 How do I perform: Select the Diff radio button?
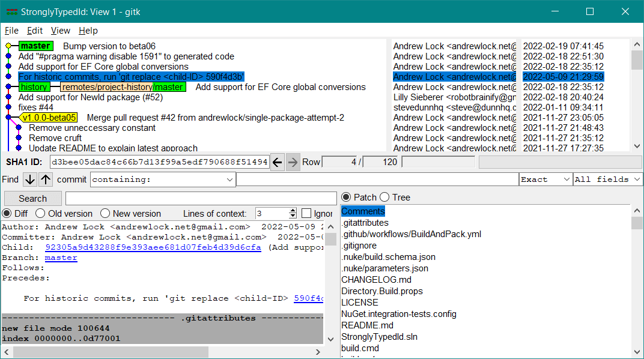[x=7, y=213]
